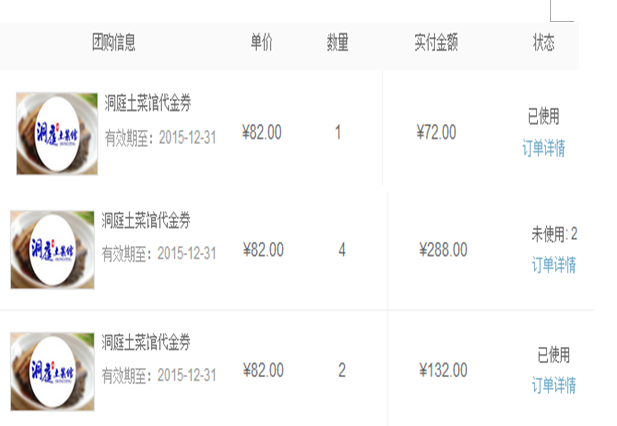Image resolution: width=617 pixels, height=426 pixels.
Task: Open 订单详情 link for the ¥72.00 order
Action: click(543, 149)
